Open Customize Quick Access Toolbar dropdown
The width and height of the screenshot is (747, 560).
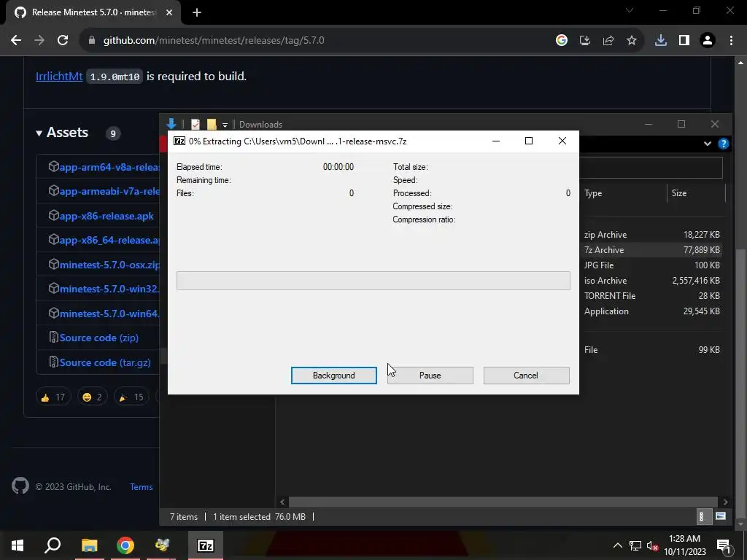point(225,125)
